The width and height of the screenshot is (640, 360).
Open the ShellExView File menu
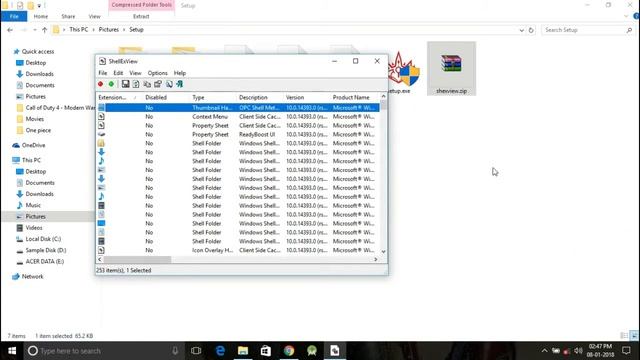tap(103, 73)
